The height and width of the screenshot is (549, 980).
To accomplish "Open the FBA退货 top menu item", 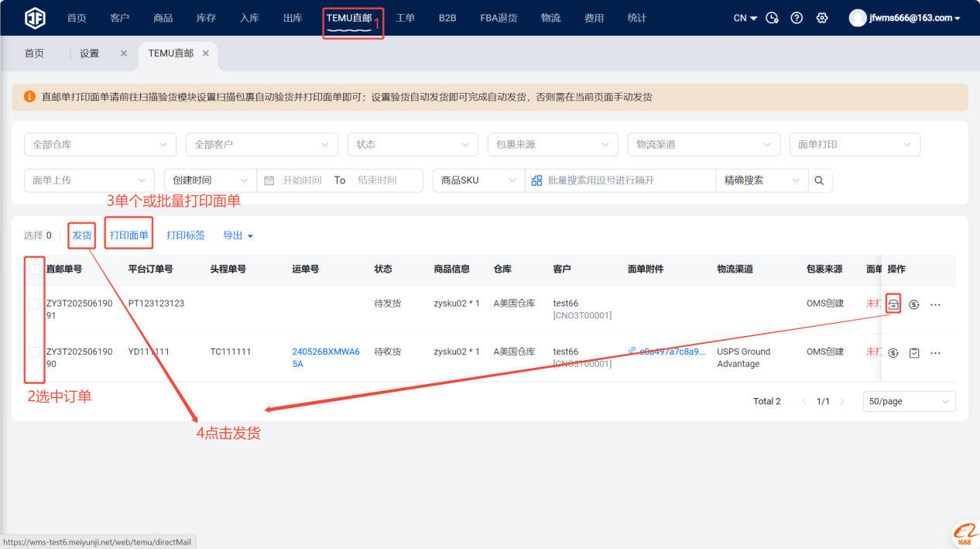I will [499, 18].
